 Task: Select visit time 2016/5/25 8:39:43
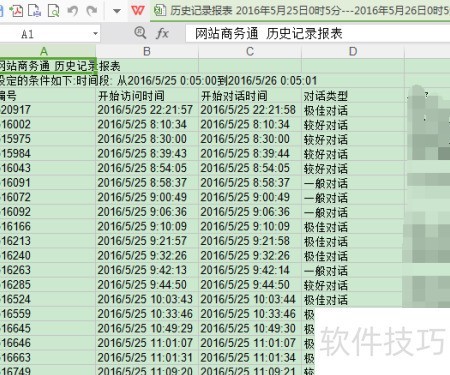pos(147,154)
